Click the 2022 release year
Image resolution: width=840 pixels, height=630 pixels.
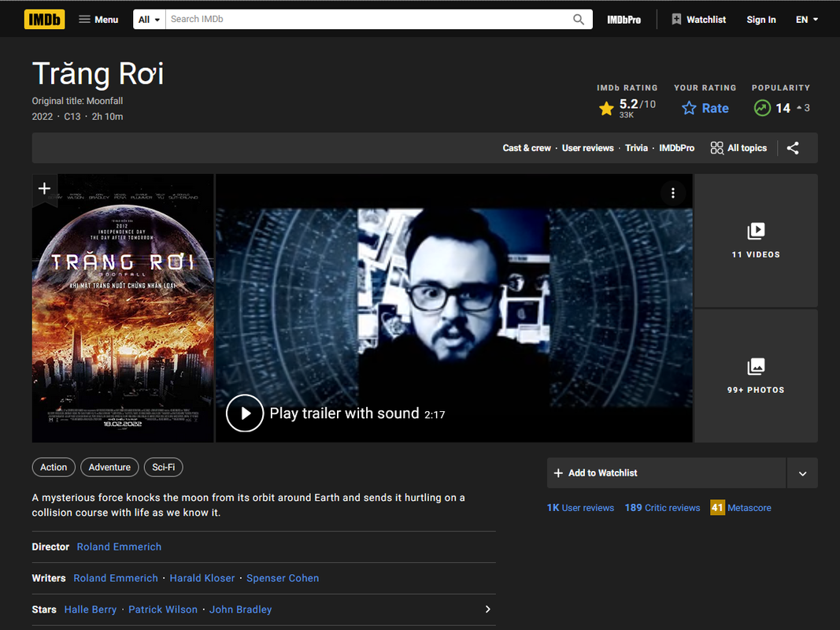click(x=43, y=117)
